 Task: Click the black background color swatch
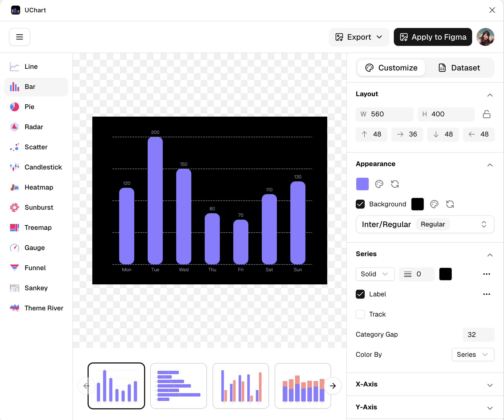(x=417, y=204)
